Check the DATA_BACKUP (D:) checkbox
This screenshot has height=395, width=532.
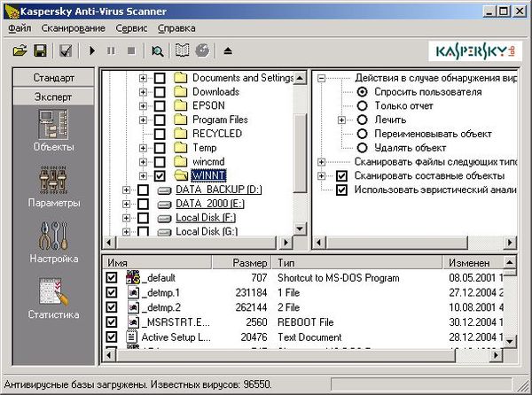[143, 190]
